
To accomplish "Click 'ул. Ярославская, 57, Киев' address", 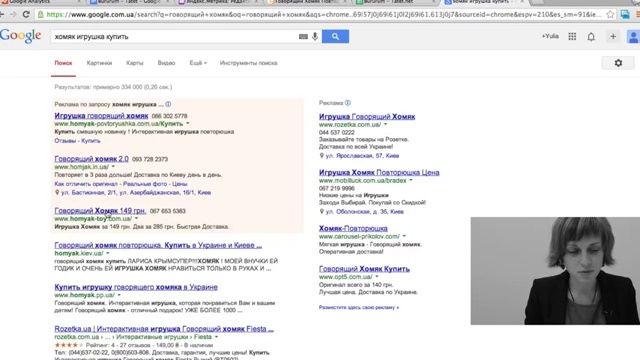I will [x=362, y=156].
